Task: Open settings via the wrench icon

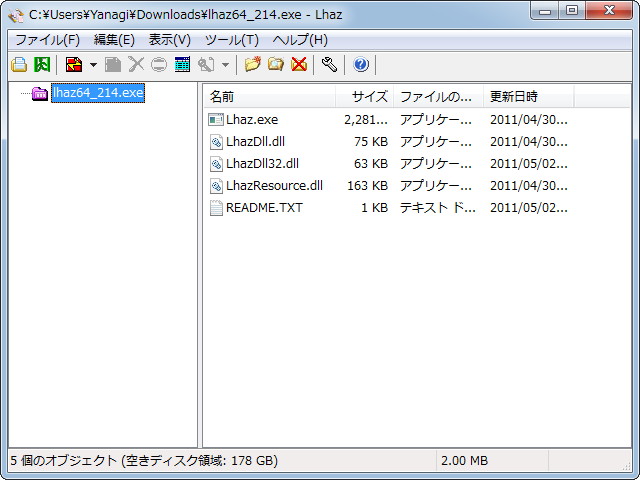Action: 329,64
